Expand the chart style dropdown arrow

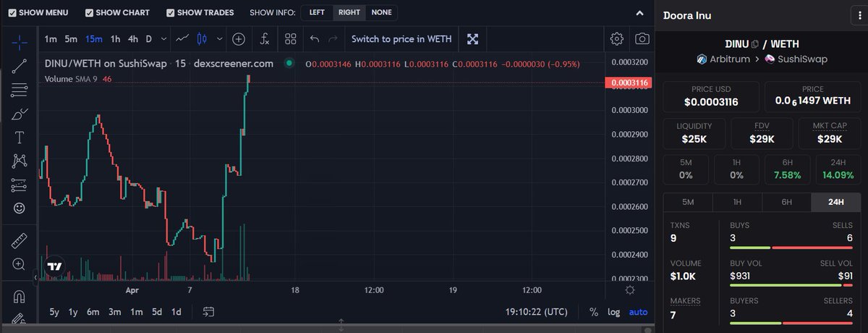click(x=219, y=38)
